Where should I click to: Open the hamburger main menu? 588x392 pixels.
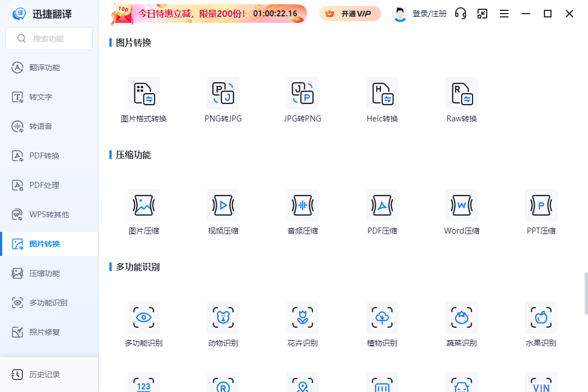[504, 14]
